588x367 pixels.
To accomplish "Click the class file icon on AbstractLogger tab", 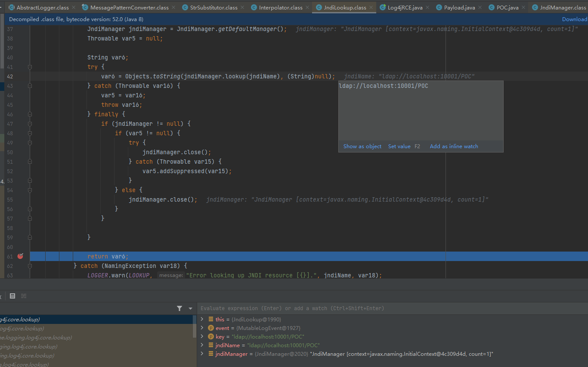I will [12, 8].
